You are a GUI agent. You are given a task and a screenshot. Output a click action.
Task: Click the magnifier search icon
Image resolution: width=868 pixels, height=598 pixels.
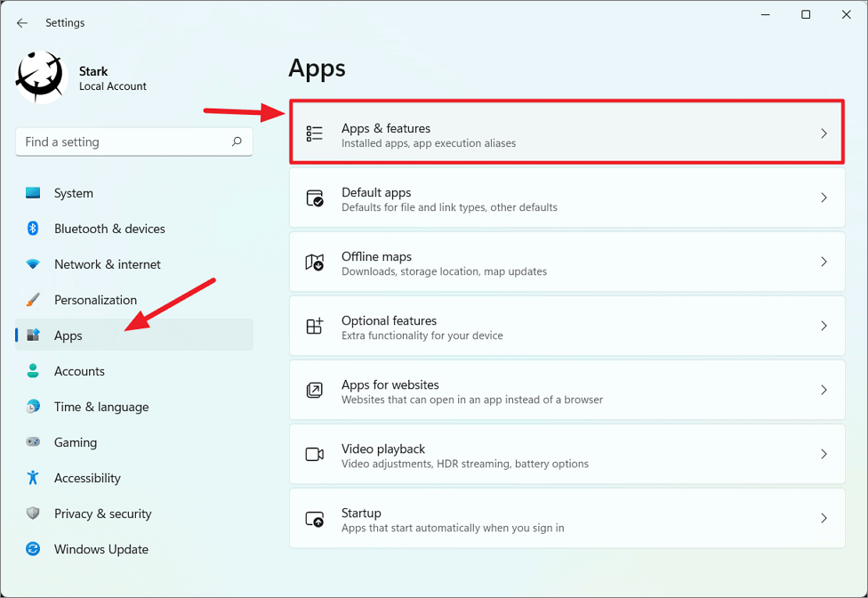237,141
